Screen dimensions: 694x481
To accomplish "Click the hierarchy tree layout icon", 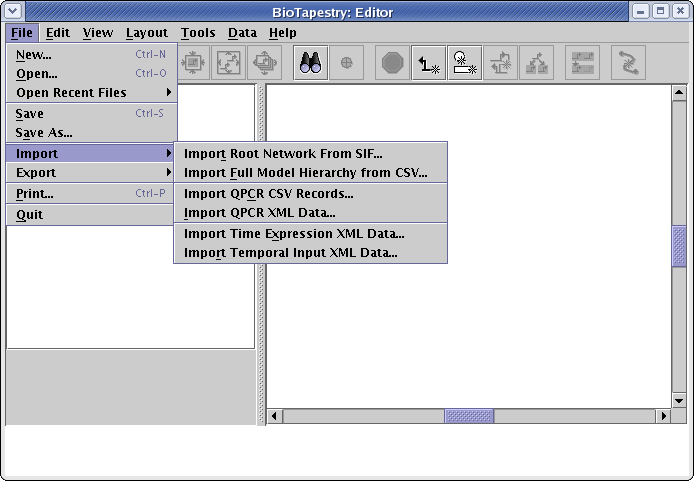I will (537, 63).
